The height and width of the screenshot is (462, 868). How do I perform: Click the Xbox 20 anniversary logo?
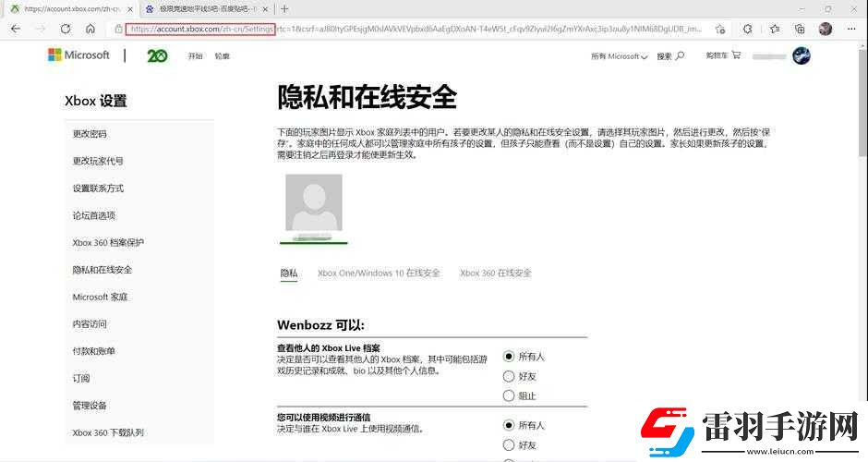pyautogui.click(x=157, y=55)
